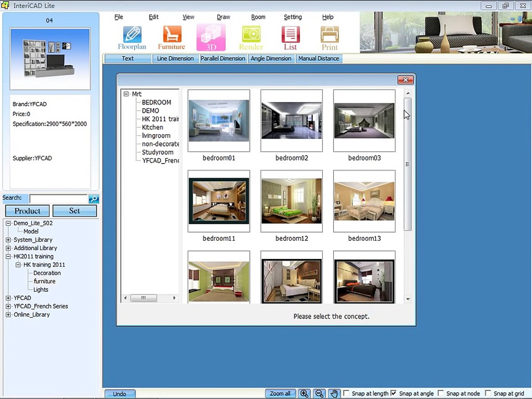
Task: Select Lights under HK training 2011
Action: click(x=41, y=290)
